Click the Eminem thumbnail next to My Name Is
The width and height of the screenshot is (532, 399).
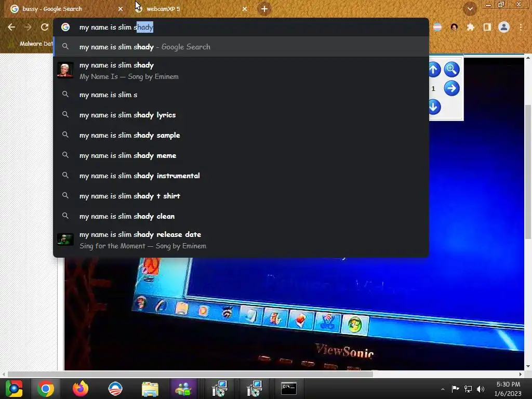pyautogui.click(x=65, y=70)
